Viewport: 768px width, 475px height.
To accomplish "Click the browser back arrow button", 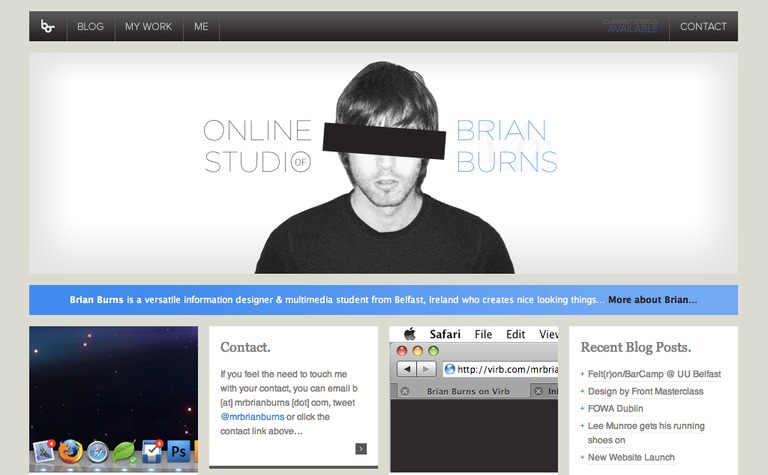I will tap(407, 369).
